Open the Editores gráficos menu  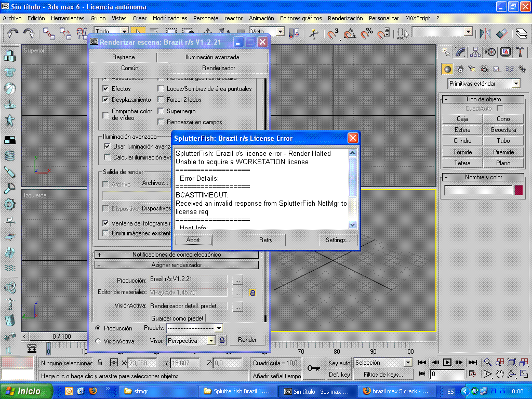301,18
